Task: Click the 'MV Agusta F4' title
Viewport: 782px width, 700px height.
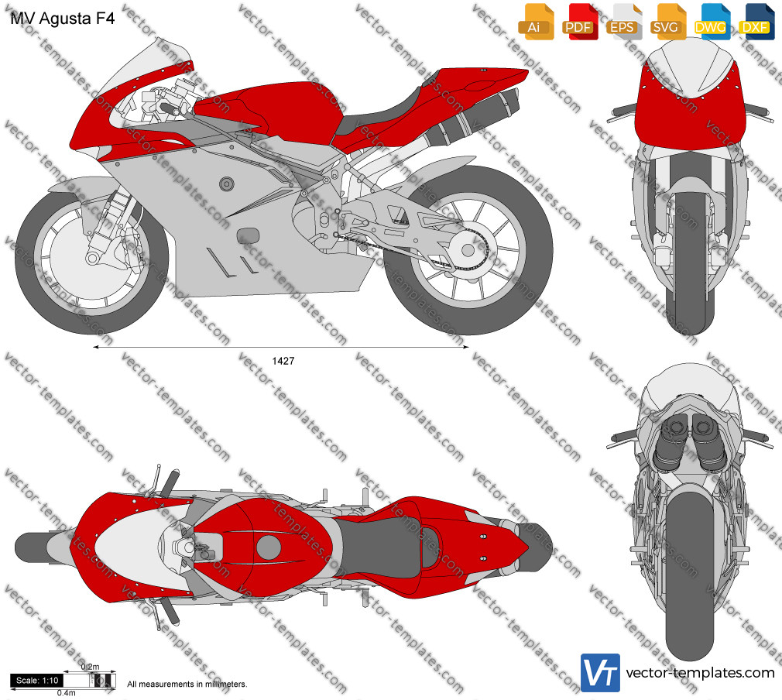Action: pyautogui.click(x=63, y=19)
